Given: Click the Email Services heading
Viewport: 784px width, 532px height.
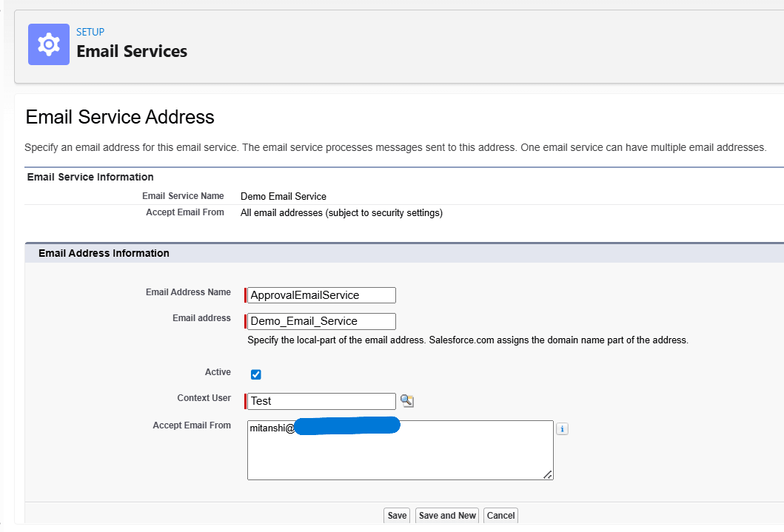Looking at the screenshot, I should [132, 52].
